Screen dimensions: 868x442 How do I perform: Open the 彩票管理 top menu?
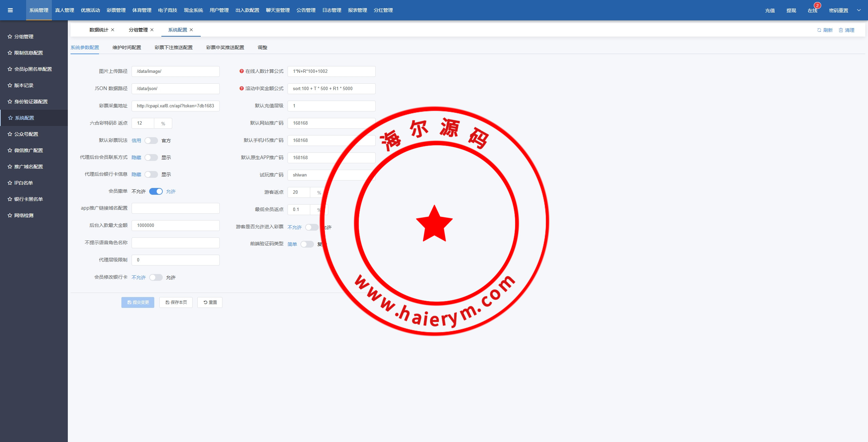(x=116, y=10)
